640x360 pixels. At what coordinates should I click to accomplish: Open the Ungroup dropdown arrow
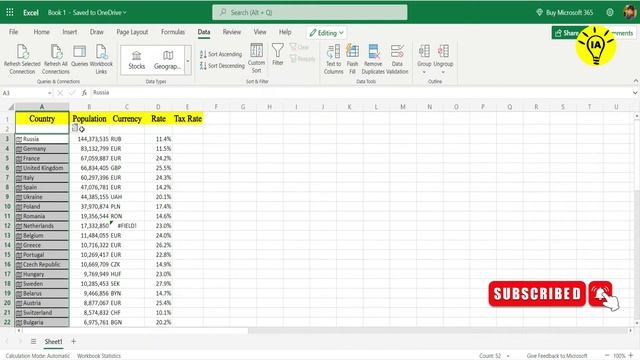point(443,72)
